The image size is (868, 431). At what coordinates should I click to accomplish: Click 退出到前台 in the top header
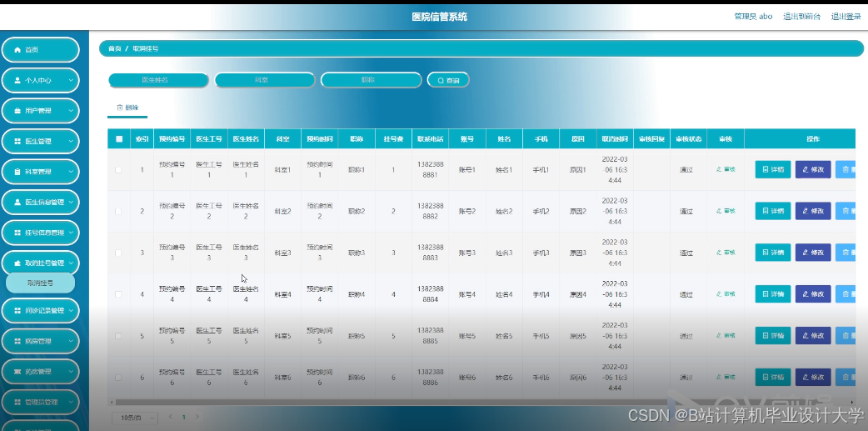tap(801, 17)
